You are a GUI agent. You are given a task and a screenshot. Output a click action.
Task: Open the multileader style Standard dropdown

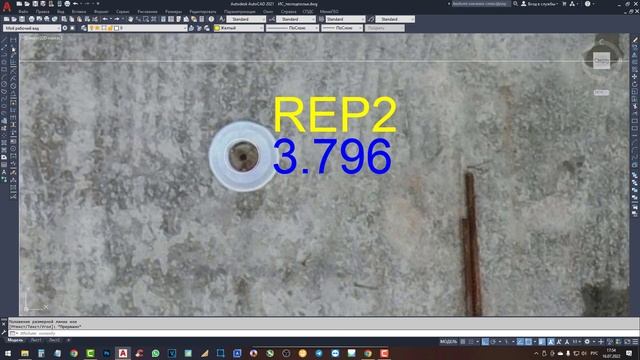point(395,19)
